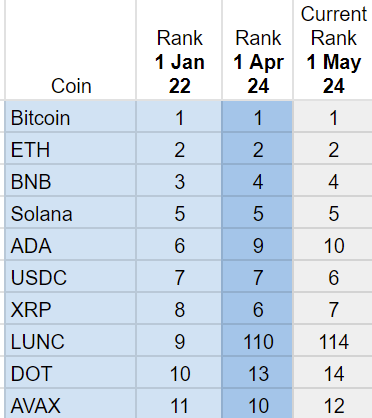Select the ADA coin cell

coord(70,245)
